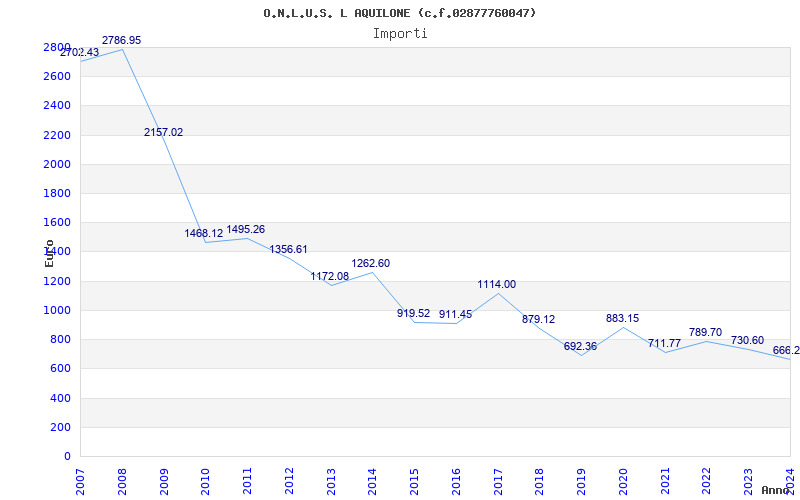Click the 2157.02 data point label
800x500 pixels.
point(163,132)
